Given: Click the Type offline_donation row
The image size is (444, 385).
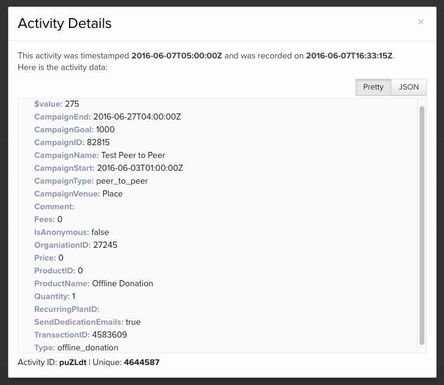Looking at the screenshot, I should pyautogui.click(x=76, y=348).
